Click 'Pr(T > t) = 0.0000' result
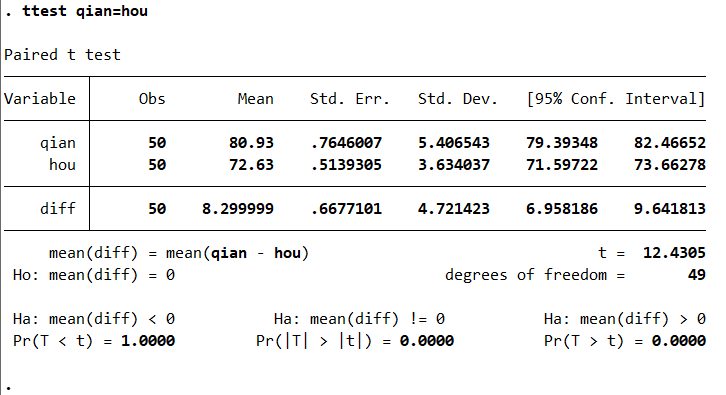The image size is (726, 395). (x=625, y=341)
